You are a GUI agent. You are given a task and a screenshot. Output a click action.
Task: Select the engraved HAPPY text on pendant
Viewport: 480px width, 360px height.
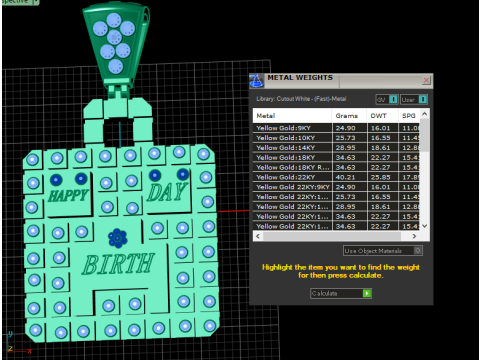68,195
